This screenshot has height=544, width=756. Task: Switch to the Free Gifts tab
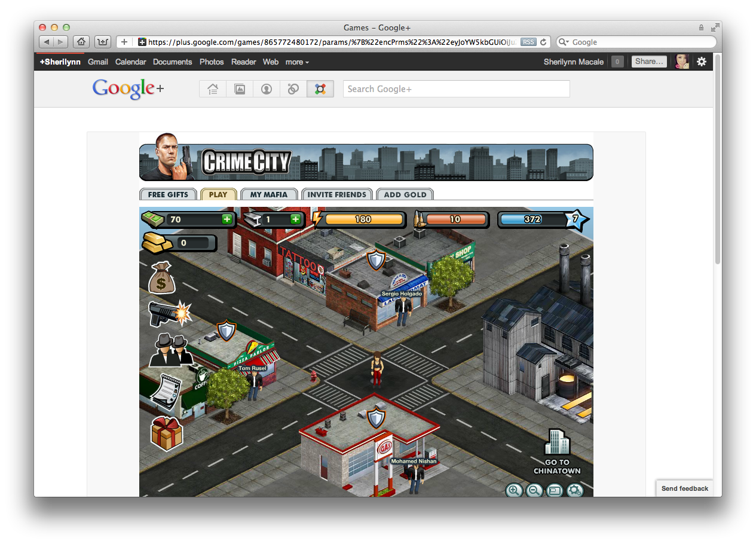tap(168, 194)
